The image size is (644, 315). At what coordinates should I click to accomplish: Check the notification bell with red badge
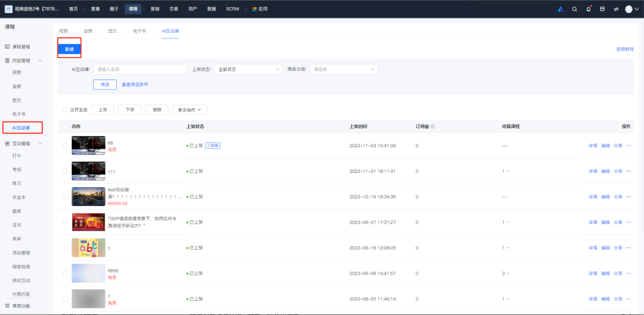point(589,9)
